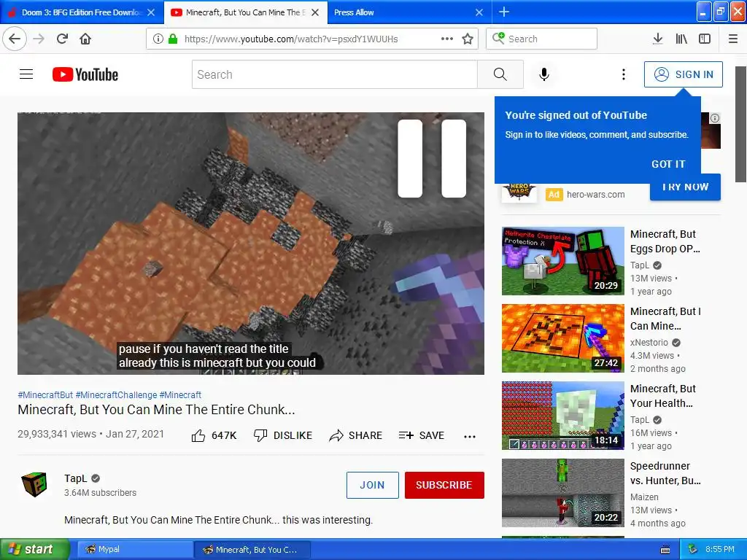Open YouTube settings three-dot menu
Screen dimensions: 747x560
(624, 74)
